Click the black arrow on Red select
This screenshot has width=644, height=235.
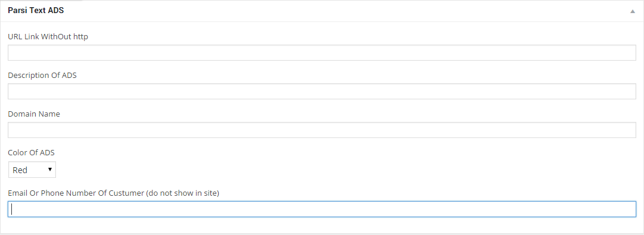[50, 170]
